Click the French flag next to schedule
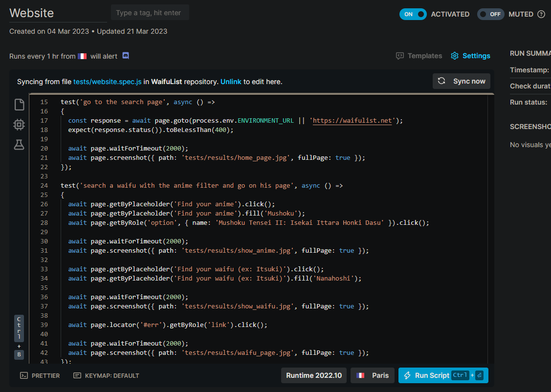The image size is (551, 392). [x=82, y=56]
